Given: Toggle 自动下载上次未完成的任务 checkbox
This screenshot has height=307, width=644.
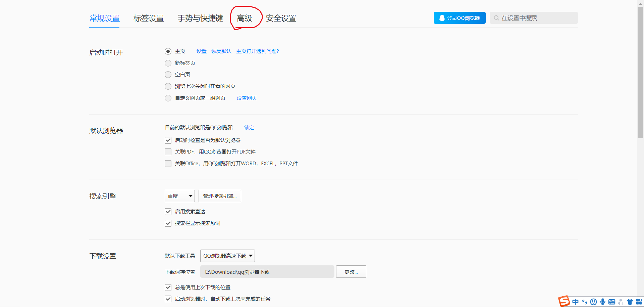Looking at the screenshot, I should [168, 299].
